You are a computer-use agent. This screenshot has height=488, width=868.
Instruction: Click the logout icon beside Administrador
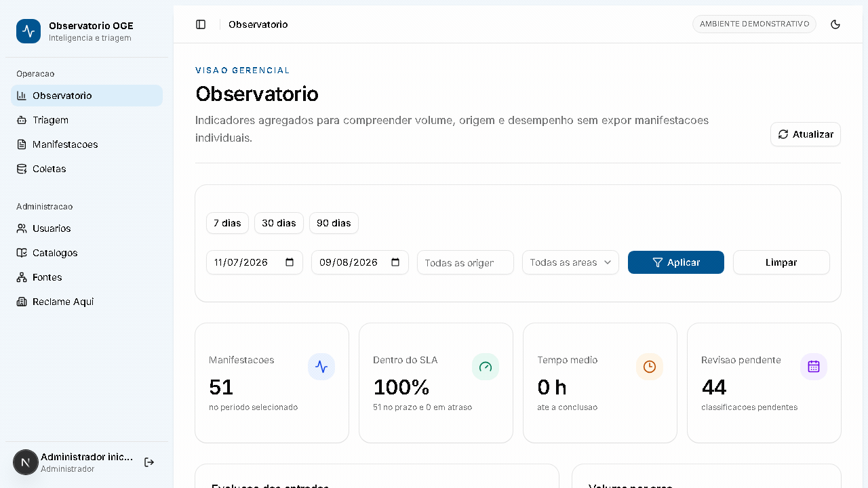pyautogui.click(x=149, y=462)
